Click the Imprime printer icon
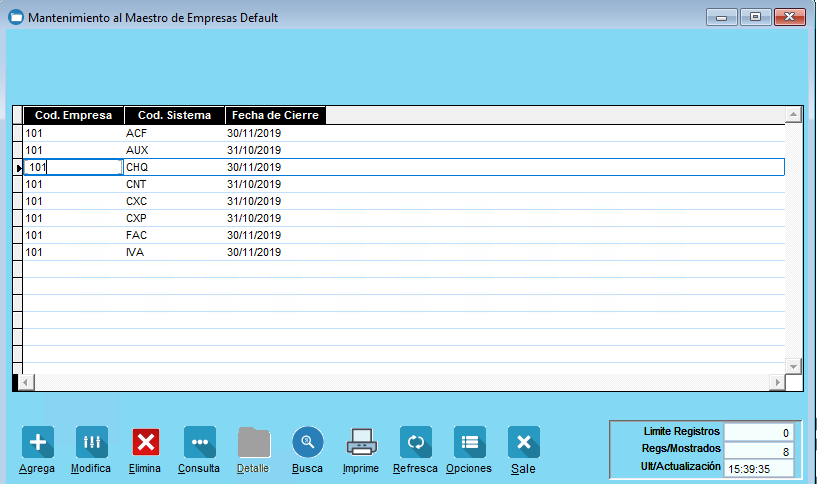This screenshot has width=817, height=484. (361, 442)
